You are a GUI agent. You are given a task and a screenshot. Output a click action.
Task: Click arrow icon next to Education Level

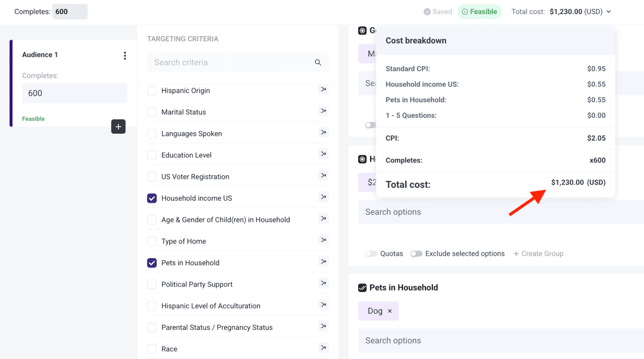(x=323, y=154)
